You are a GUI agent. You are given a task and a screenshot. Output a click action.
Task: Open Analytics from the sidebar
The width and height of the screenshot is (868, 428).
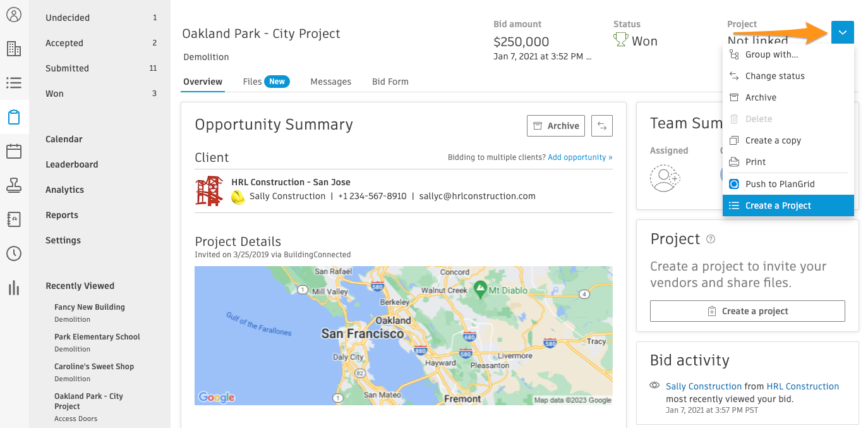(x=64, y=190)
